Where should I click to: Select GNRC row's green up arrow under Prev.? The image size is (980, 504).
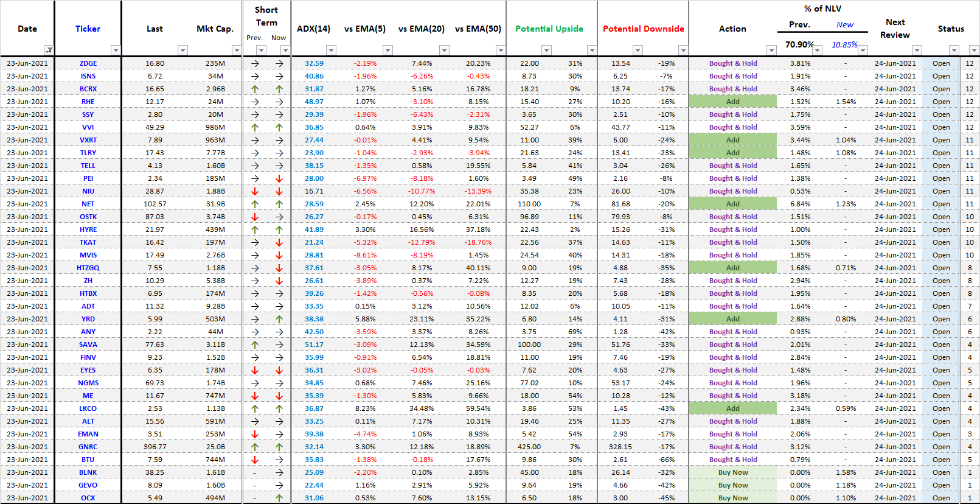point(255,447)
